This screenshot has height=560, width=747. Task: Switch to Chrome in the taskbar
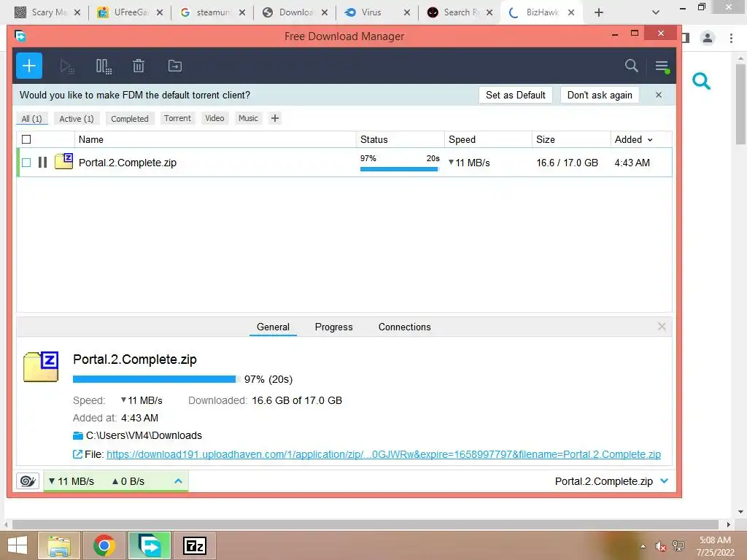[x=104, y=545]
